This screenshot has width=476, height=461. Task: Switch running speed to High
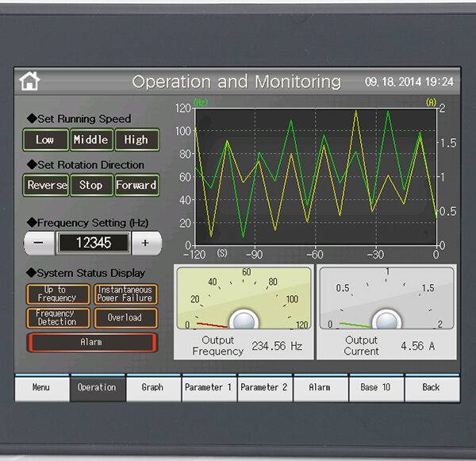click(136, 140)
